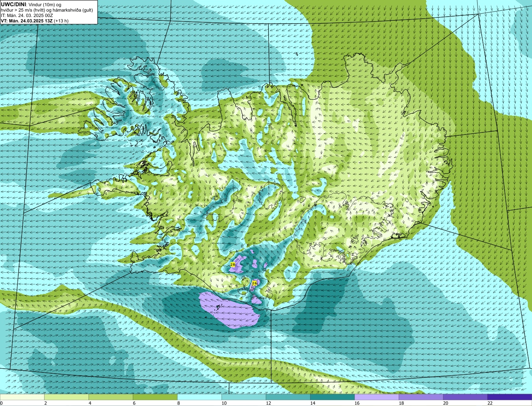Select the 20–22 m/s violet swatch
The width and height of the screenshot is (532, 406).
[465, 397]
